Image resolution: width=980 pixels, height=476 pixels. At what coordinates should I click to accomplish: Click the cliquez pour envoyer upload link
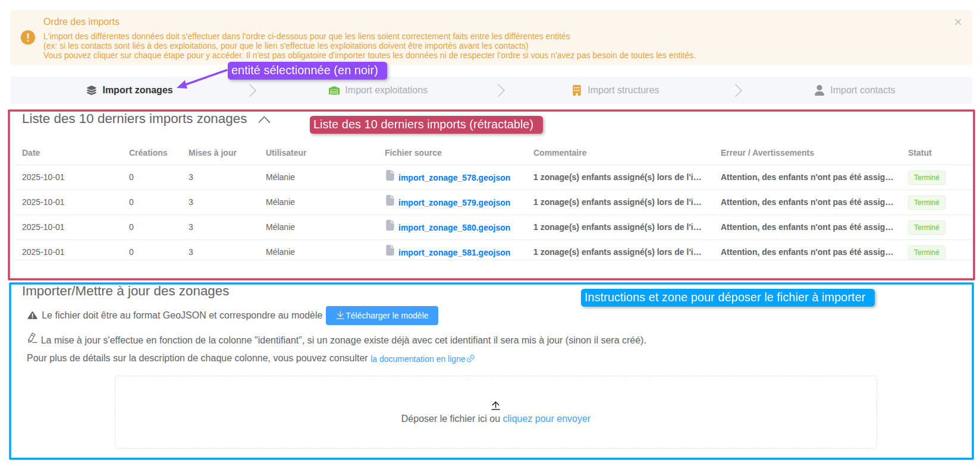point(546,419)
